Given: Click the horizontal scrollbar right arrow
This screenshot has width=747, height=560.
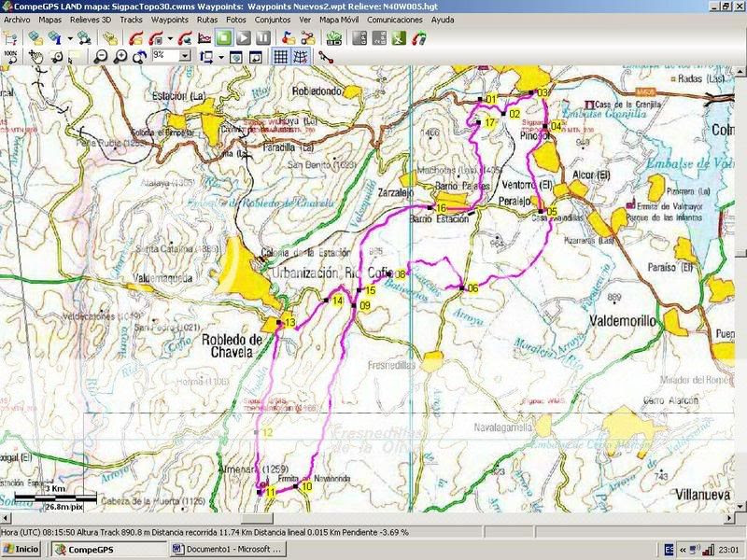Looking at the screenshot, I should 730,518.
